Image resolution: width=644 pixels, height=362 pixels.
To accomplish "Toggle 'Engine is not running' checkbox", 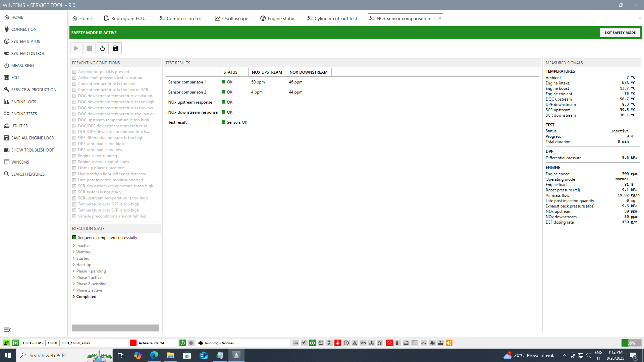I will point(74,156).
